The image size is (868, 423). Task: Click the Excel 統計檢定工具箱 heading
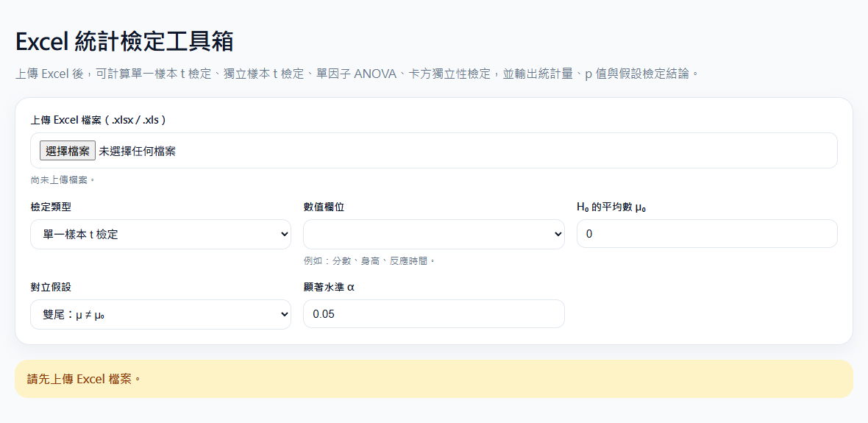[124, 41]
